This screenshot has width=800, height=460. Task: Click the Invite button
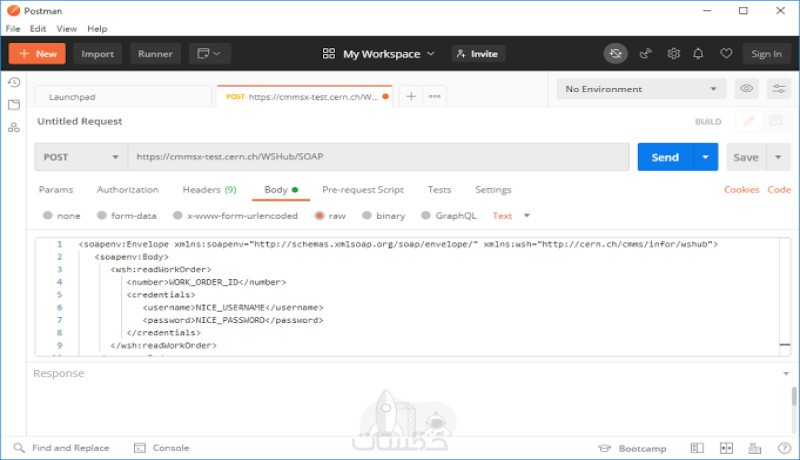[478, 54]
